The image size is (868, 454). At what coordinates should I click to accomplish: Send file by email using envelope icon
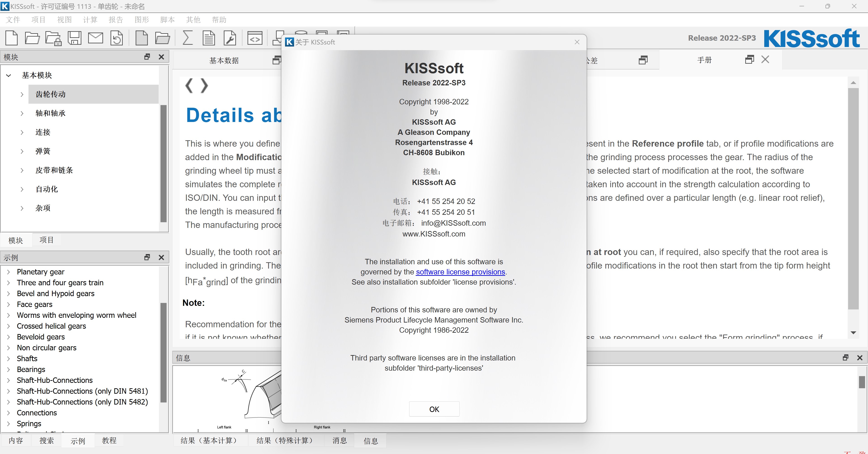(96, 38)
